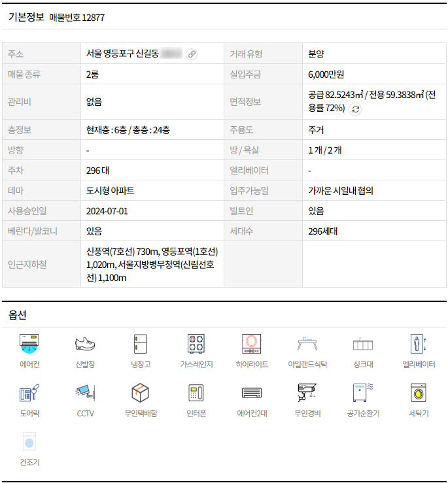This screenshot has width=448, height=483.
Task: Click the 6,000만원 move-in cost value
Action: pos(326,75)
